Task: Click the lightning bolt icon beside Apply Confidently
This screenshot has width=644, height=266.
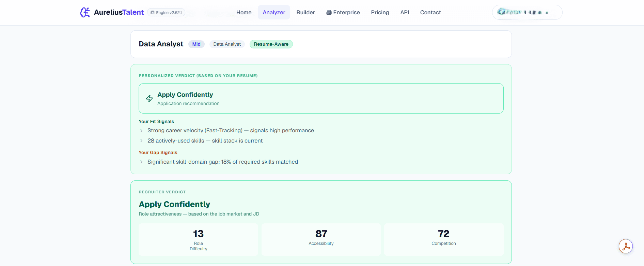Action: click(x=149, y=99)
